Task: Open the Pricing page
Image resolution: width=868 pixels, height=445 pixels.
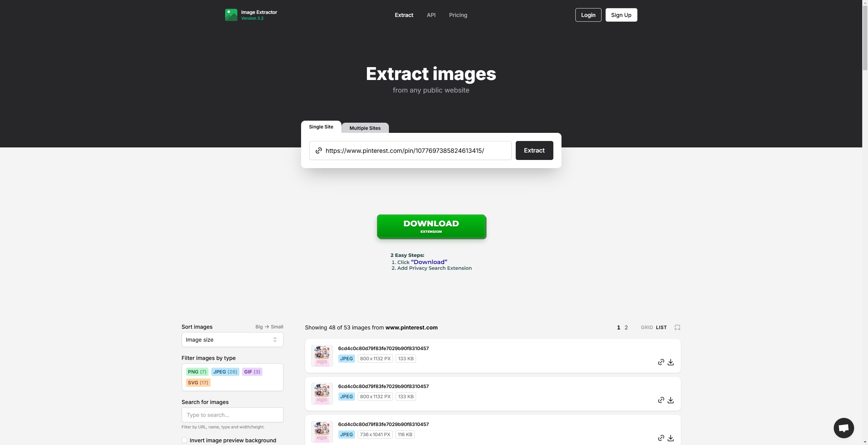Action: click(x=458, y=15)
